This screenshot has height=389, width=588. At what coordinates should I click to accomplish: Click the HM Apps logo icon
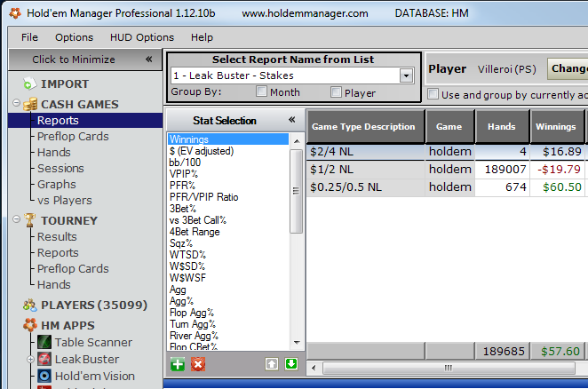(x=30, y=325)
